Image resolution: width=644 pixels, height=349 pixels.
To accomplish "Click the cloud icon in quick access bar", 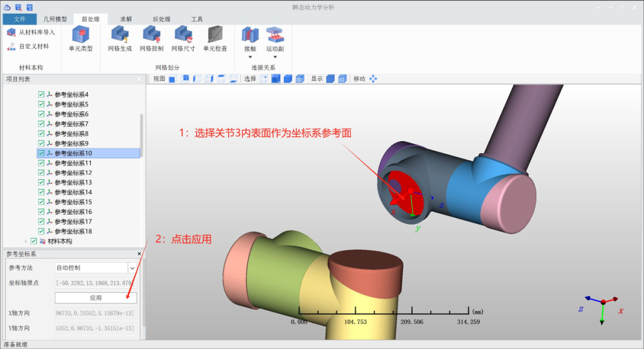I will tap(7, 7).
